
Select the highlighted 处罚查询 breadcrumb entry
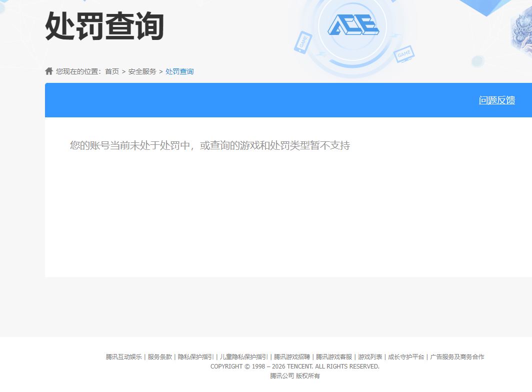pyautogui.click(x=179, y=71)
